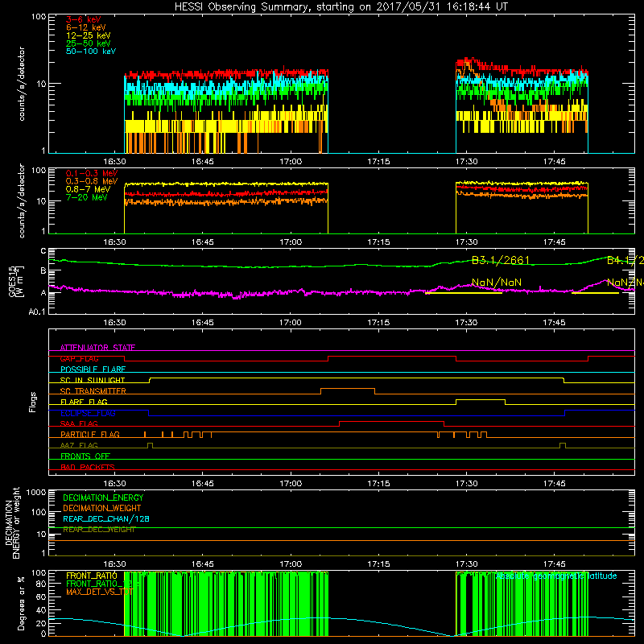
Task: Click the ECLIPSE_FLAG label
Action: [x=88, y=414]
